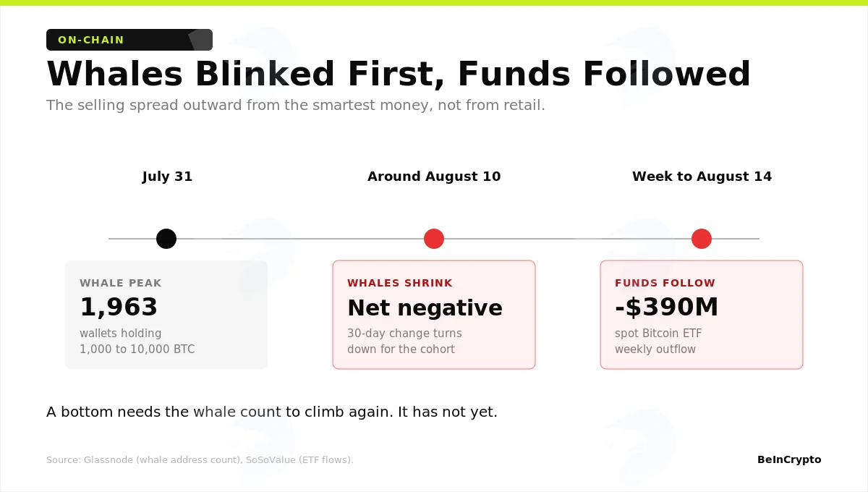Click the bottom note about whale count climbing

[x=272, y=412]
